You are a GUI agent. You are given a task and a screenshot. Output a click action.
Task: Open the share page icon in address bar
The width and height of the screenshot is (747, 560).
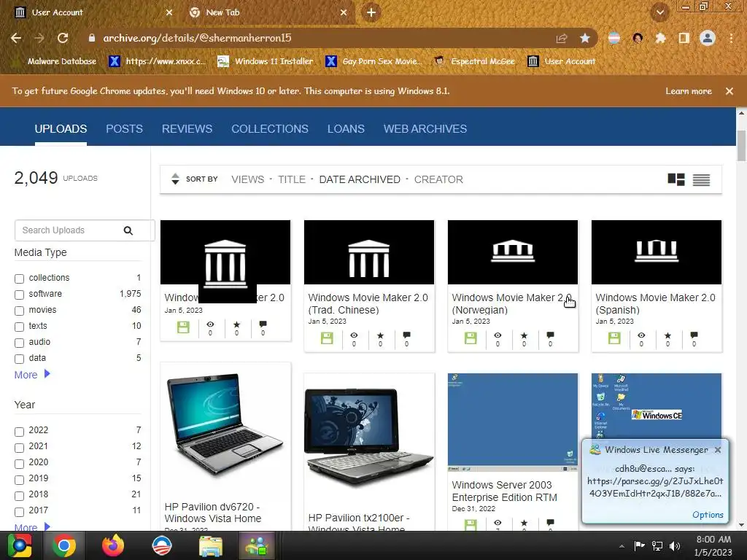[x=562, y=38]
